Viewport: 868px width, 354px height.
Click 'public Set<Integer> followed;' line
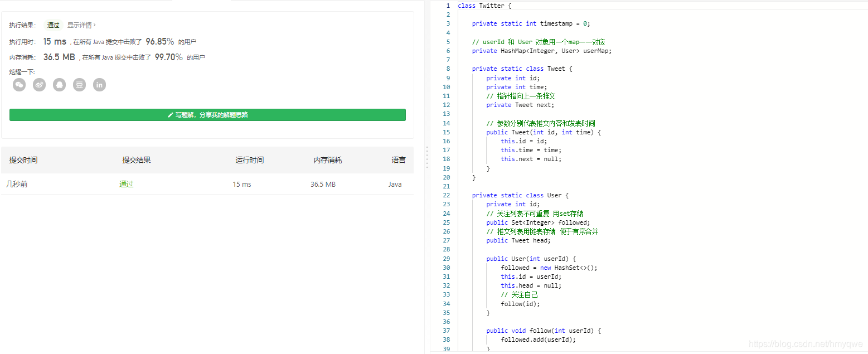pyautogui.click(x=538, y=222)
